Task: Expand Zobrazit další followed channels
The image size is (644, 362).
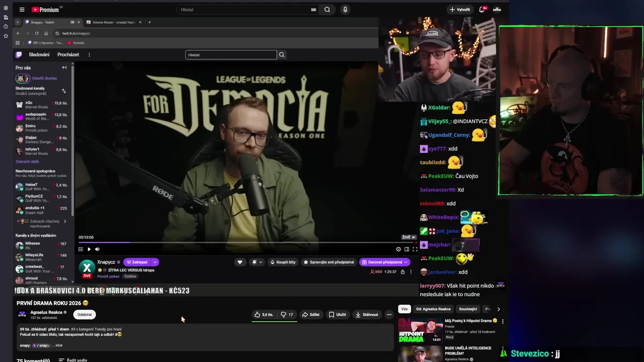Action: pos(27,161)
